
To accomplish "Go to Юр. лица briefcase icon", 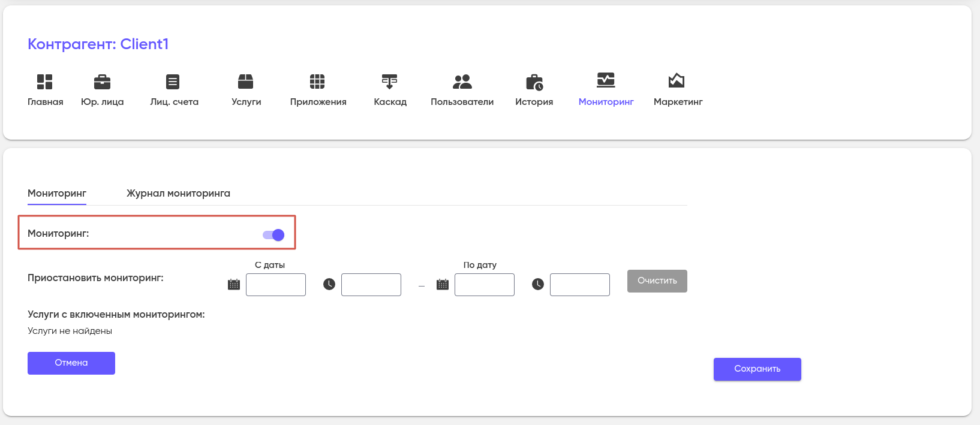I will 103,82.
